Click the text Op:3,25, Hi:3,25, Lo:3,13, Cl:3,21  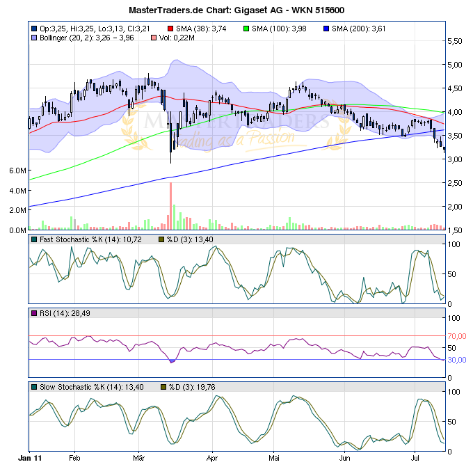click(95, 29)
